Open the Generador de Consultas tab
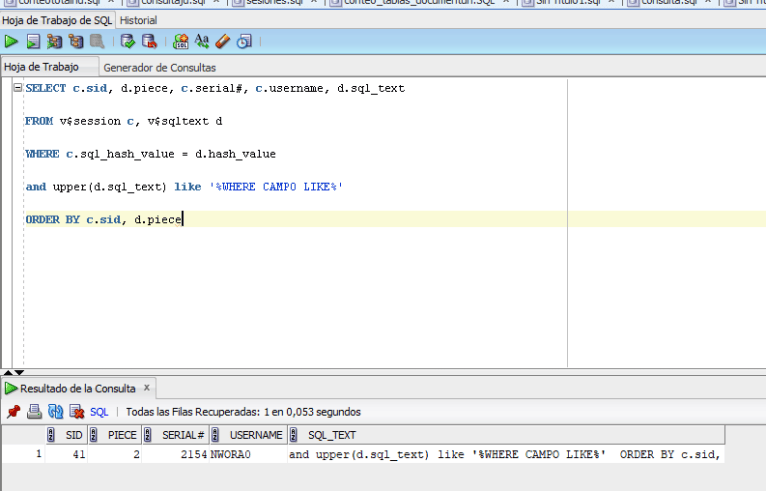The image size is (766, 491). (x=159, y=67)
